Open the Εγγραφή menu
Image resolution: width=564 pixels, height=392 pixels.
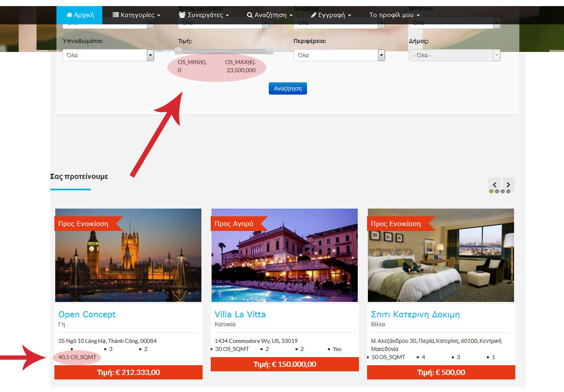[x=331, y=15]
